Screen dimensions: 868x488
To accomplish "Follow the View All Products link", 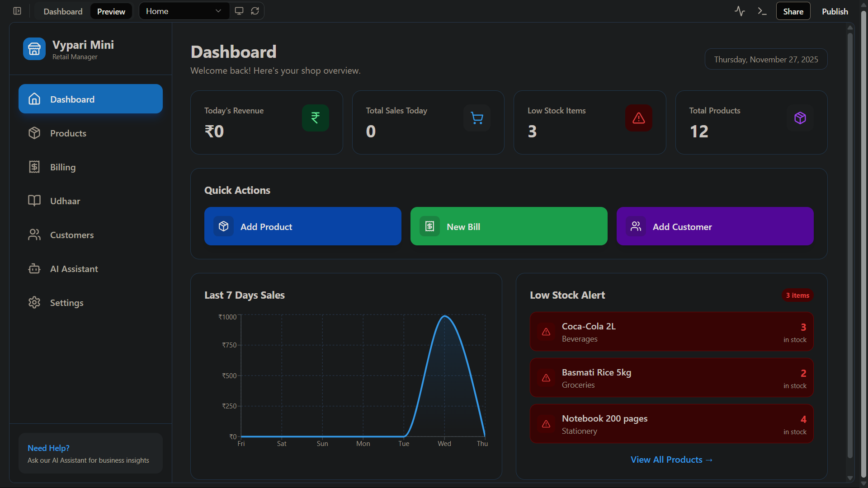I will pos(671,460).
